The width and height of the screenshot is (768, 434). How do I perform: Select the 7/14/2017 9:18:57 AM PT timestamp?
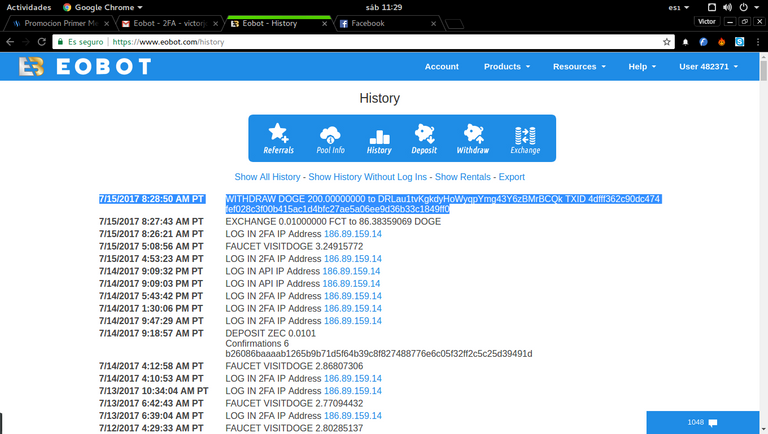click(151, 333)
